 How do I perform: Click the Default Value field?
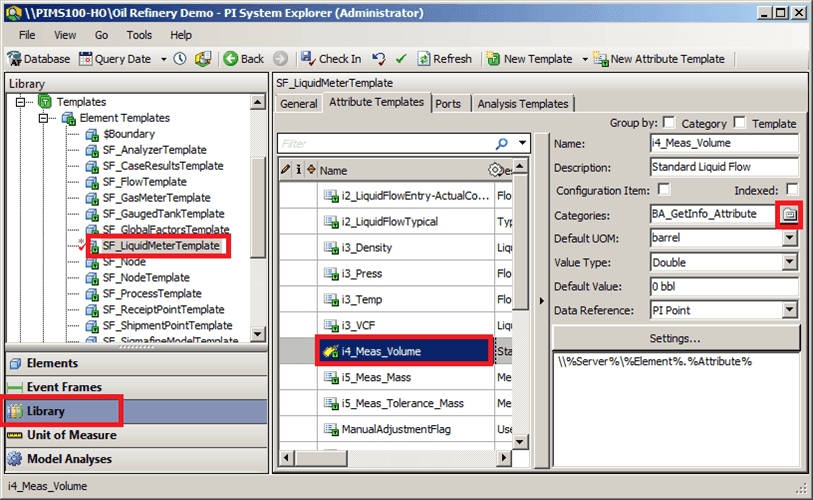click(724, 286)
